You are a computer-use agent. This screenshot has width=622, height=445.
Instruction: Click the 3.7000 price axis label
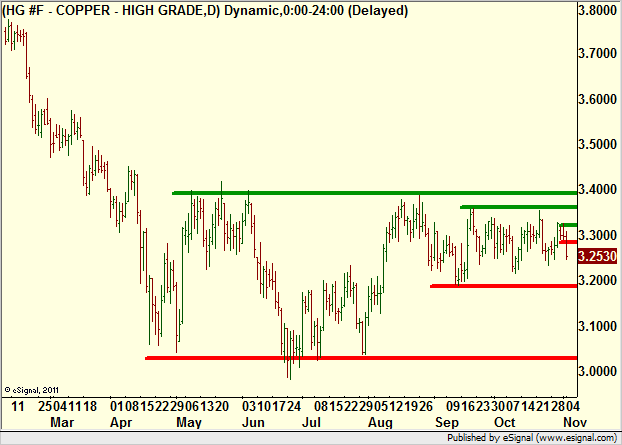(x=598, y=53)
